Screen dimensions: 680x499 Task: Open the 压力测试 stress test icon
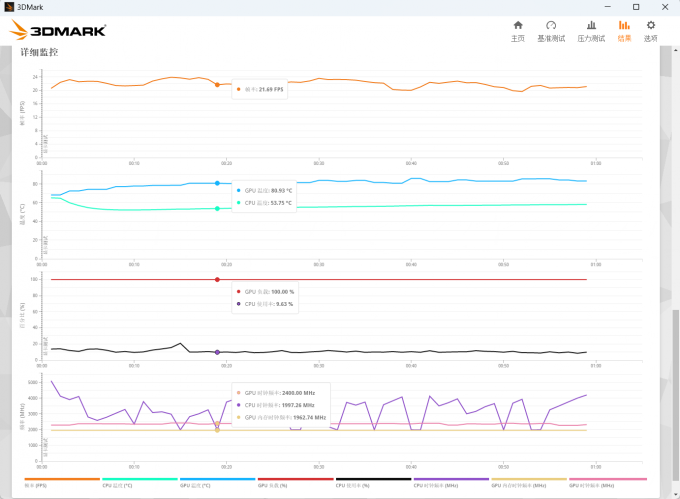[591, 30]
